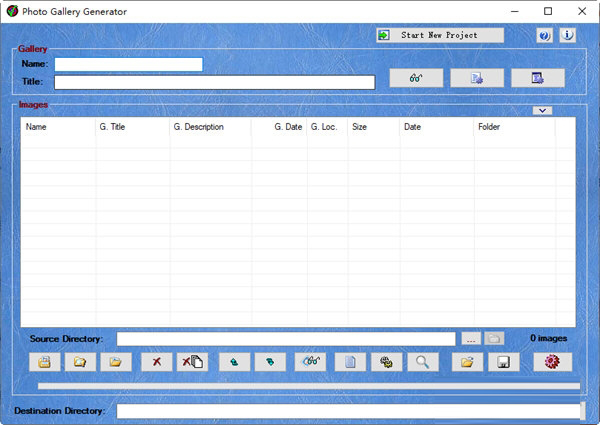The height and width of the screenshot is (425, 600).
Task: Focus the Source Directory field
Action: point(286,339)
